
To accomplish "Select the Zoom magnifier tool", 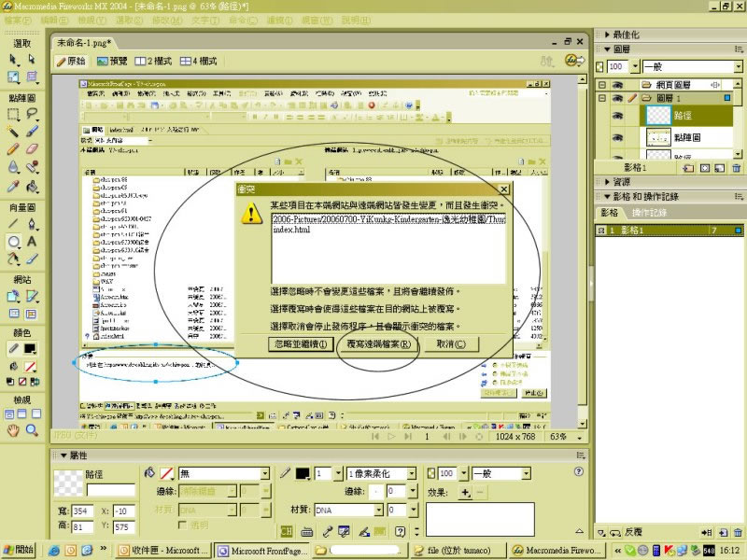I will (x=32, y=430).
